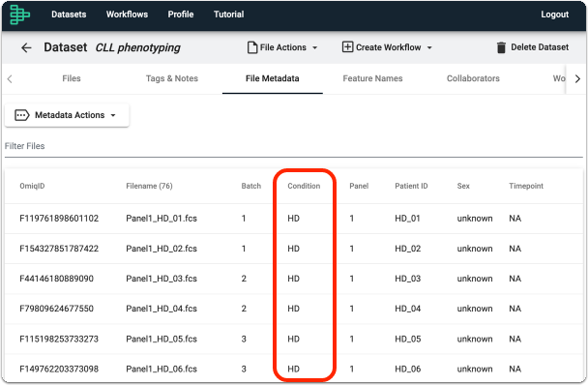This screenshot has height=385, width=588.
Task: Click Condition cell for Panel1_HD_01.fcs
Action: pos(294,219)
